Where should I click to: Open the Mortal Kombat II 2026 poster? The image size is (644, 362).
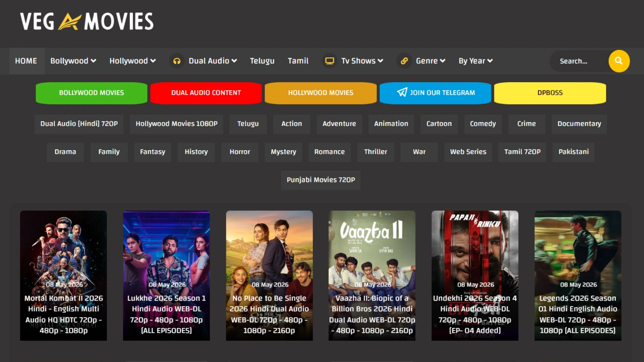[x=63, y=276]
